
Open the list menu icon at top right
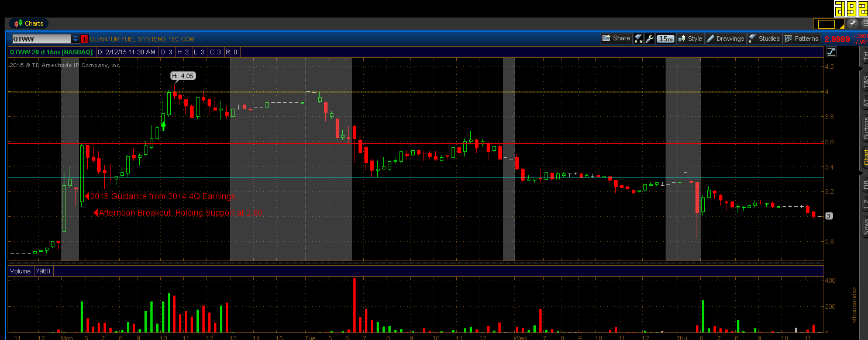click(x=864, y=24)
